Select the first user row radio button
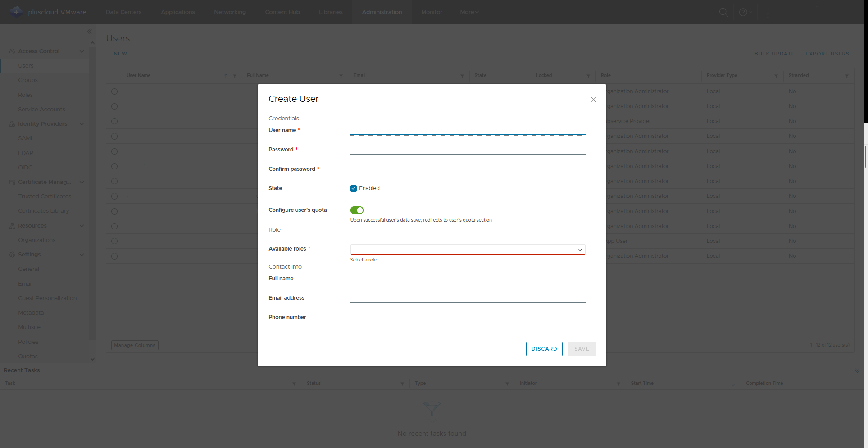This screenshot has width=868, height=448. tap(114, 91)
